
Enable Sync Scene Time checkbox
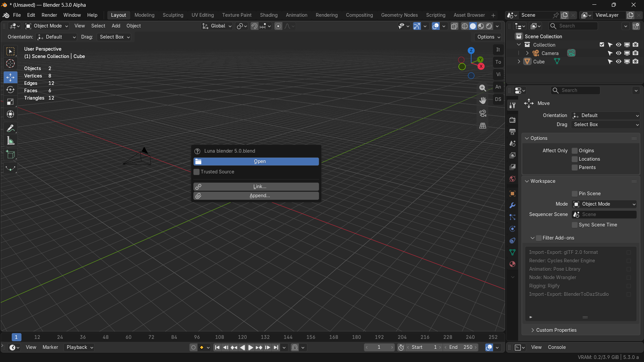click(x=575, y=225)
